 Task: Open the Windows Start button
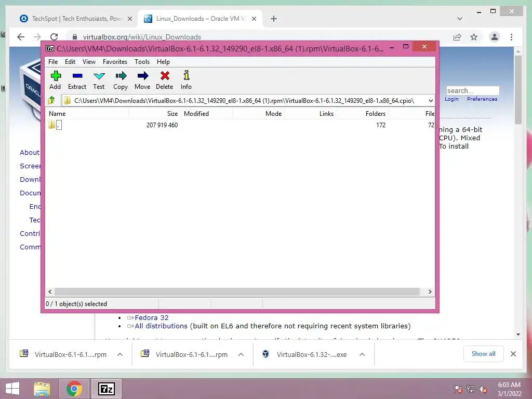click(x=12, y=389)
